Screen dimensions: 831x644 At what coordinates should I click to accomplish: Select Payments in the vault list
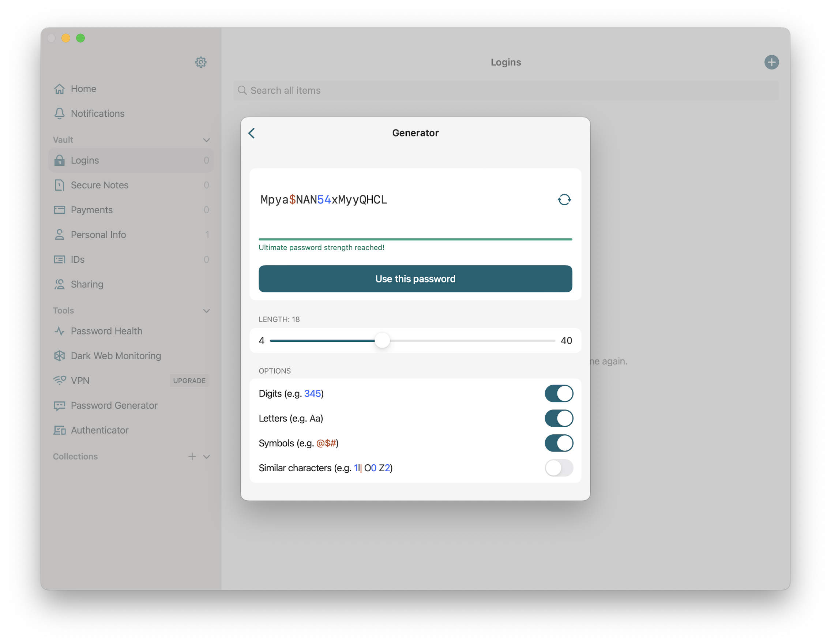coord(131,210)
